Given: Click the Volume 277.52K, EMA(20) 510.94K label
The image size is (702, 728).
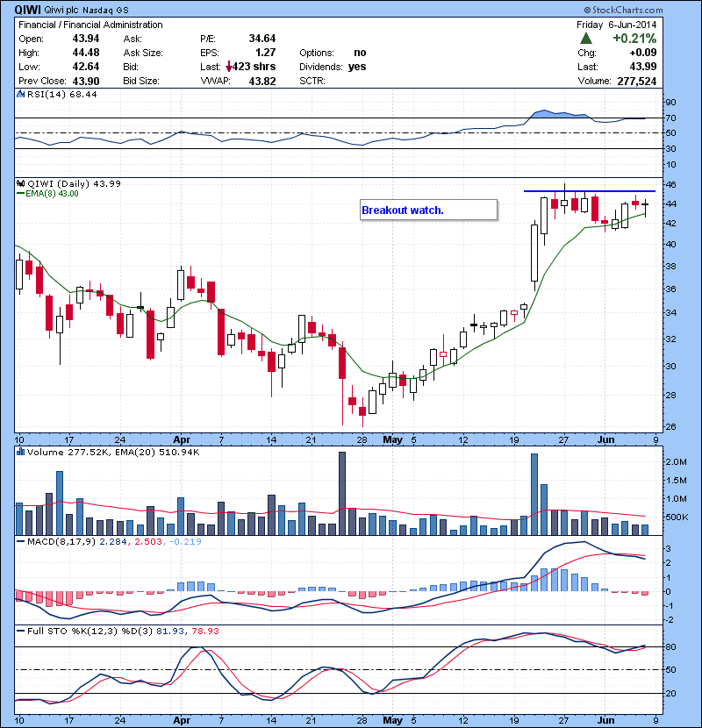Looking at the screenshot, I should [x=113, y=453].
